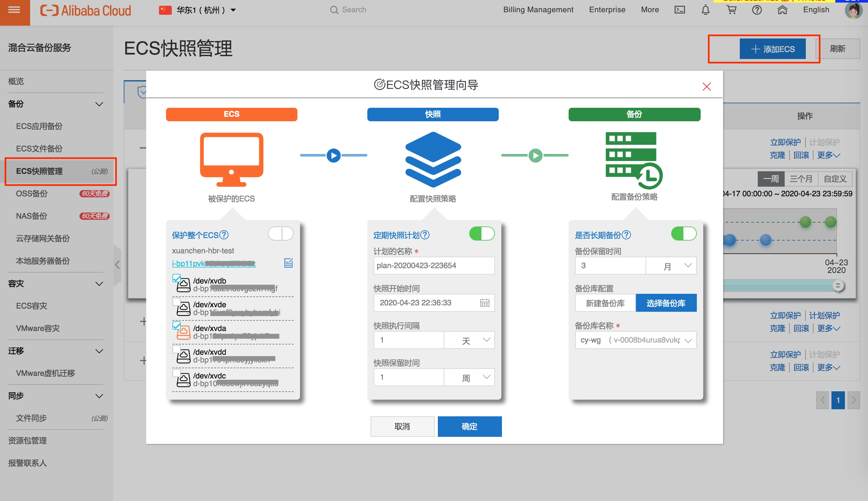Click the blue snapshot layers icon
Screen dimensions: 868x501
(x=433, y=160)
